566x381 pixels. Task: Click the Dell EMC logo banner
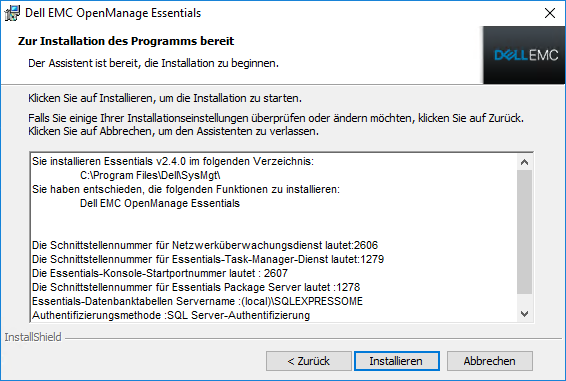[x=524, y=55]
